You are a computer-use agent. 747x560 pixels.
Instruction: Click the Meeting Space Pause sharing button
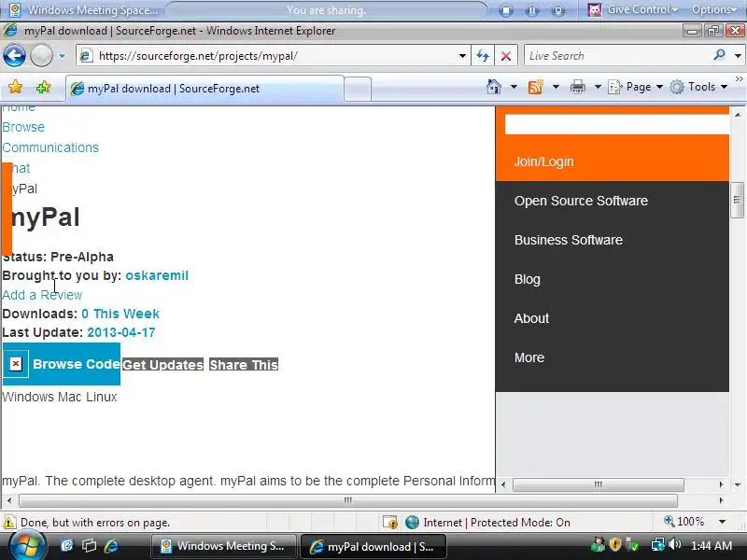click(x=532, y=10)
